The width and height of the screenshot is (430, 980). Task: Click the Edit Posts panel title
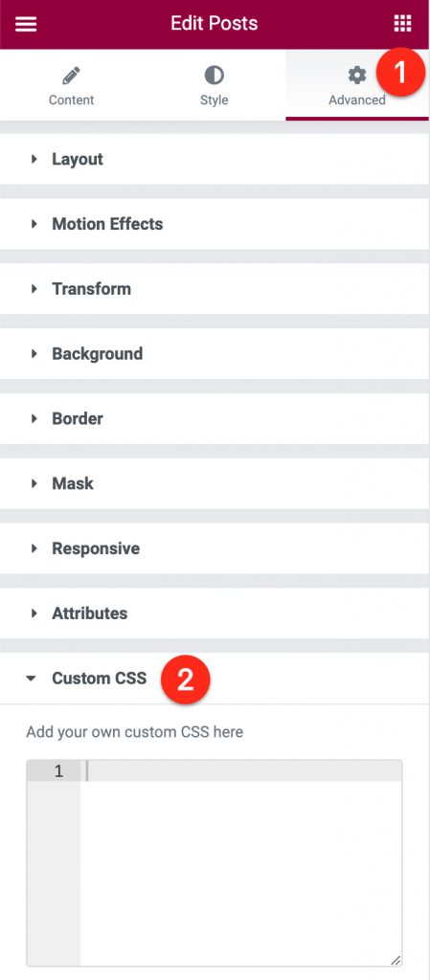point(214,24)
